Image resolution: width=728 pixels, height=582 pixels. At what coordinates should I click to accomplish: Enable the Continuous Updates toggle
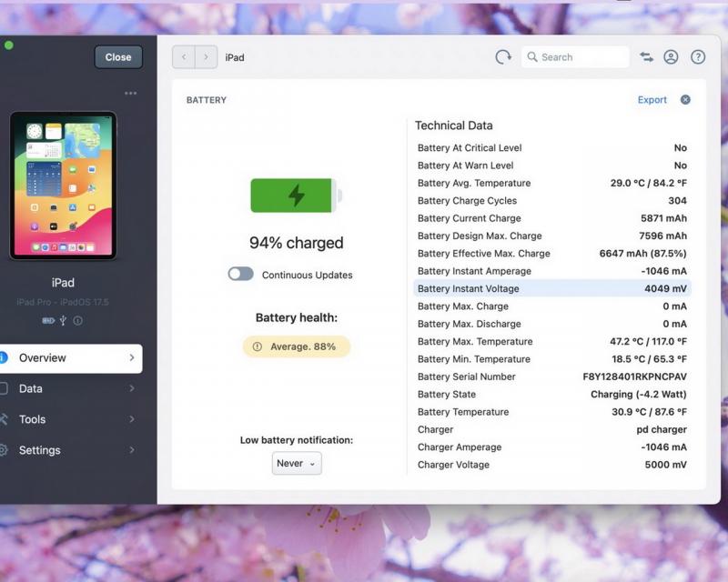click(241, 274)
